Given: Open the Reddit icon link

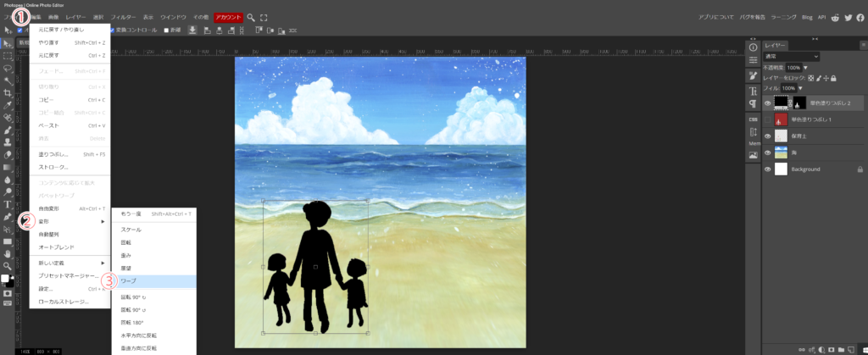Looking at the screenshot, I should pos(836,17).
